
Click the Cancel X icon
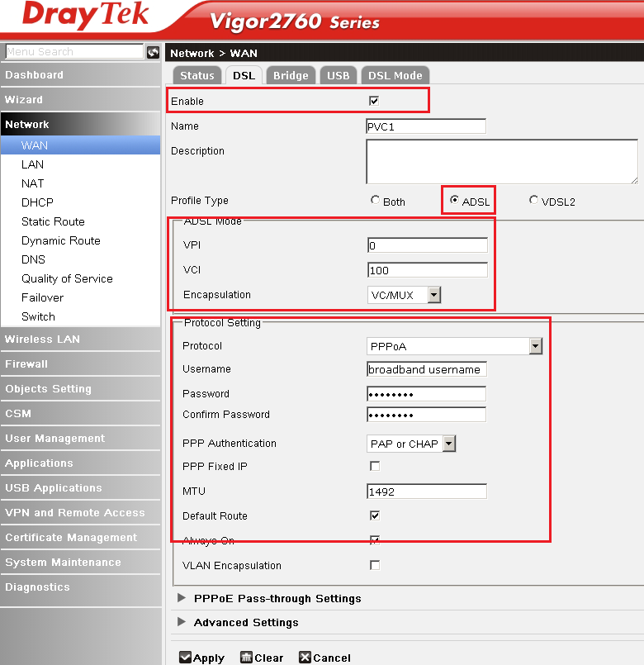pos(305,658)
